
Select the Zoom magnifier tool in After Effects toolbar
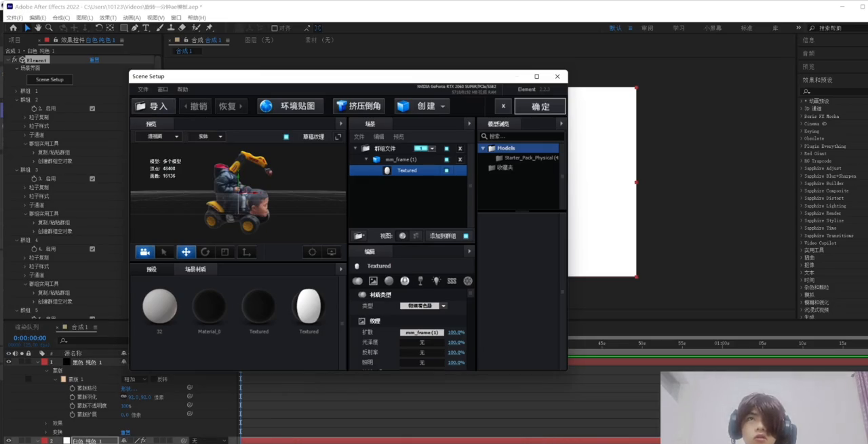[x=49, y=28]
